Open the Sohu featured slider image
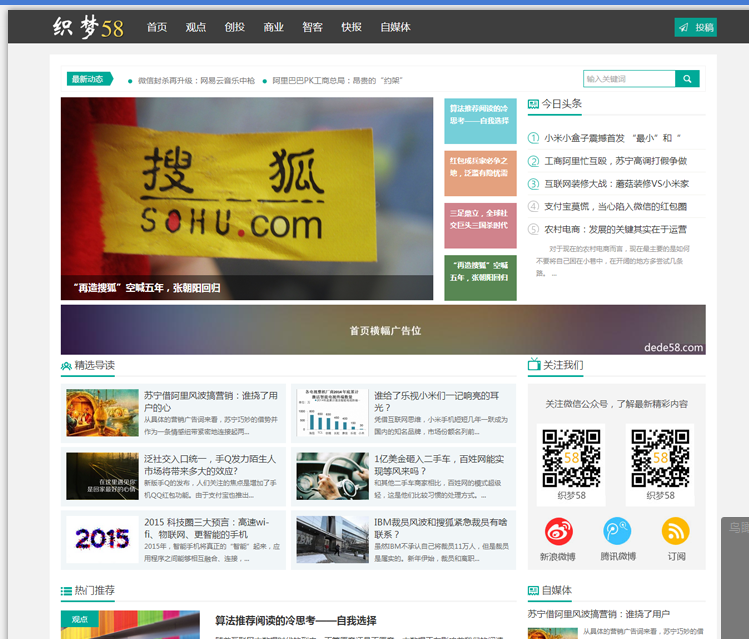The image size is (749, 639). click(247, 198)
